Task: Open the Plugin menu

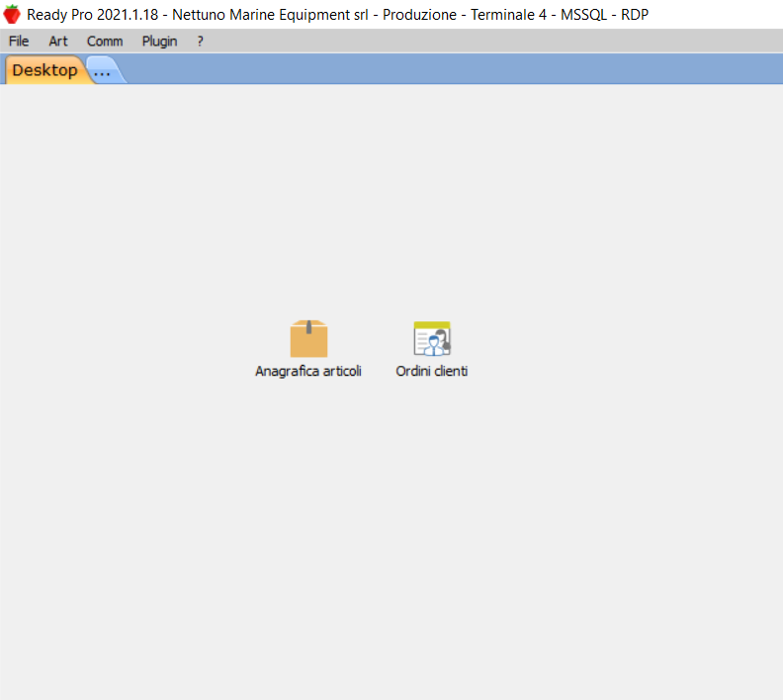Action: (x=160, y=41)
